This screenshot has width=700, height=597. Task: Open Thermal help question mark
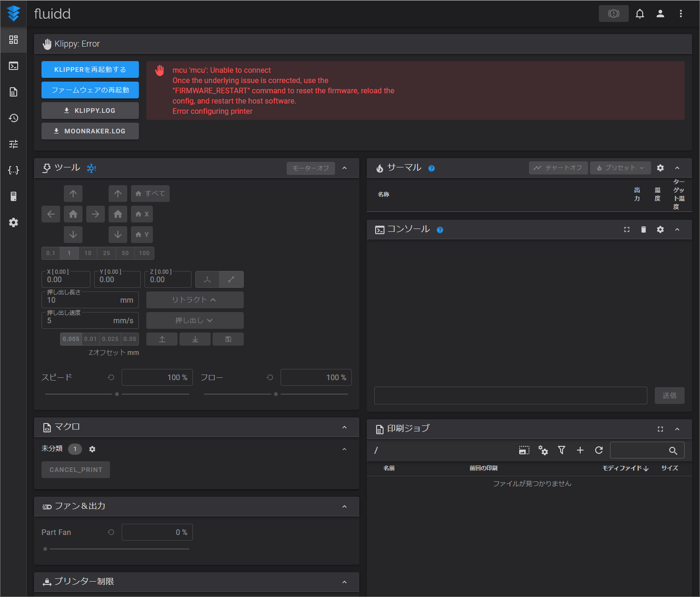[x=432, y=168]
